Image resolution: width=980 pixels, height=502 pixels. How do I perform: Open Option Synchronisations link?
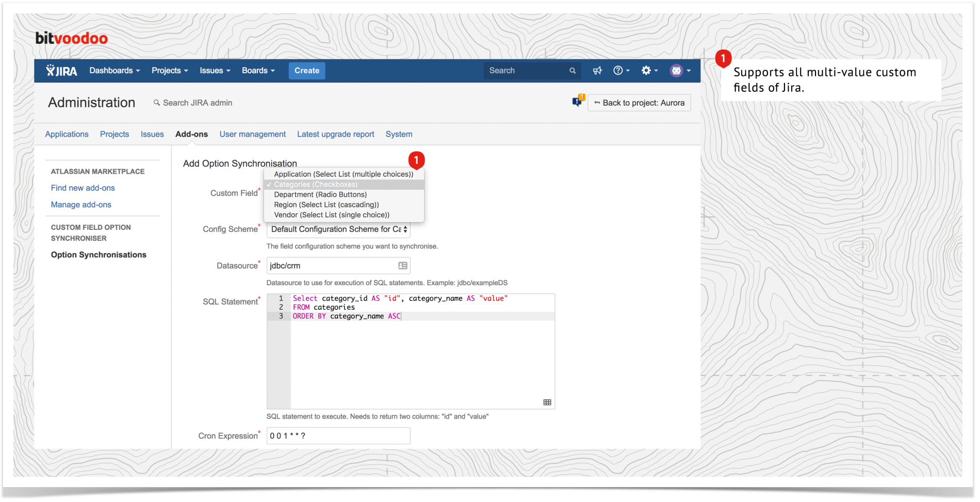(99, 255)
